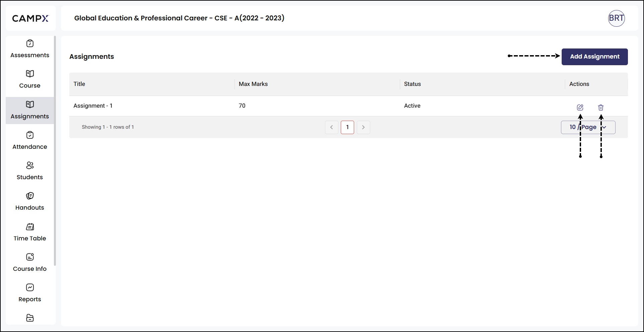Image resolution: width=644 pixels, height=332 pixels.
Task: Click the Status column header
Action: click(x=412, y=84)
